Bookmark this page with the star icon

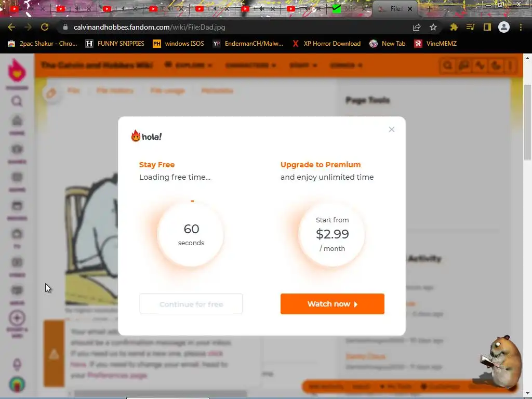pos(433,27)
